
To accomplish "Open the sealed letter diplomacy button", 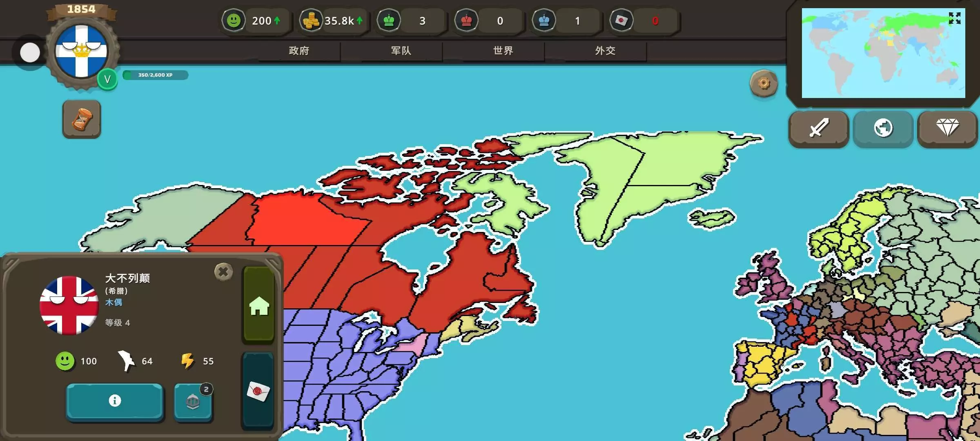I will (258, 391).
